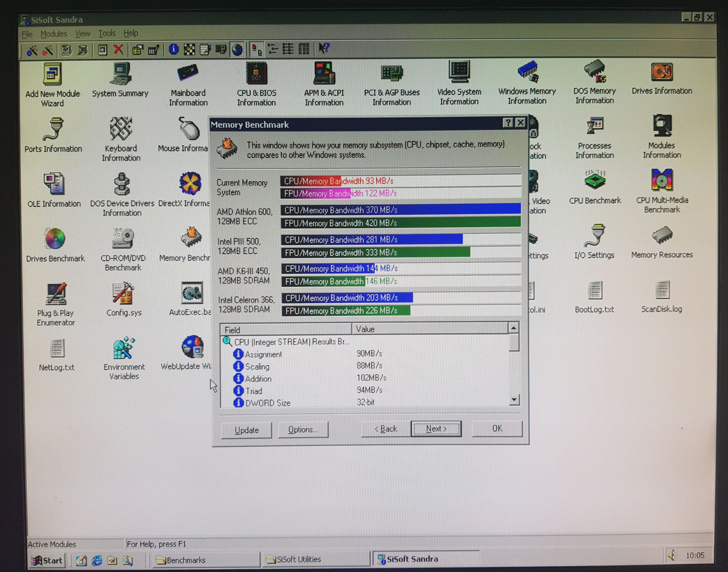Click the blue info toolbar icon

pos(174,49)
